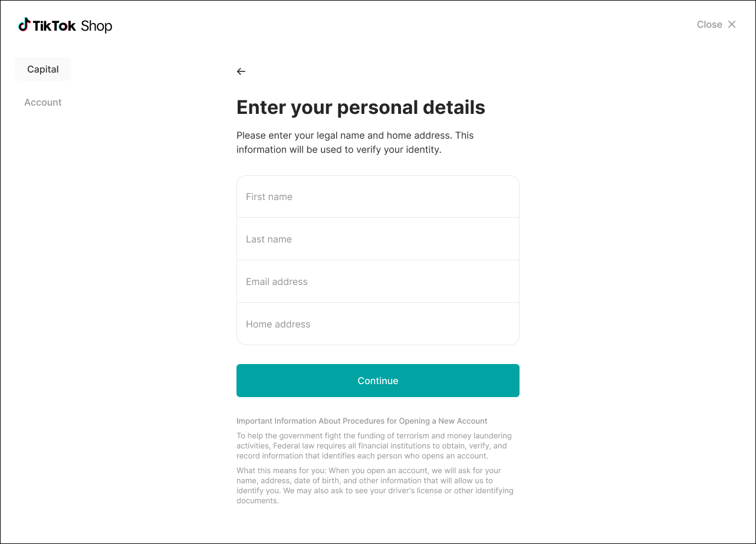Click the TikTok musical note logo icon
Viewport: 756px width, 544px height.
[24, 25]
